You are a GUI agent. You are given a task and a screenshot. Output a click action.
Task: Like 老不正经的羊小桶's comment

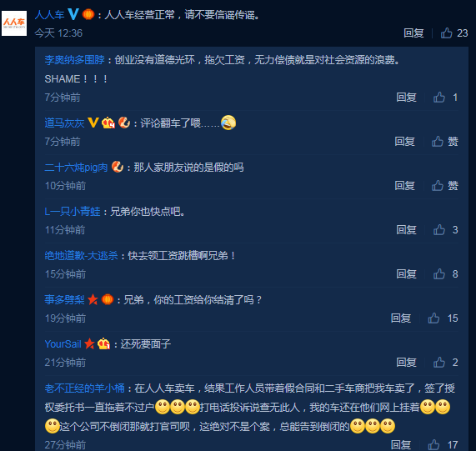433,444
